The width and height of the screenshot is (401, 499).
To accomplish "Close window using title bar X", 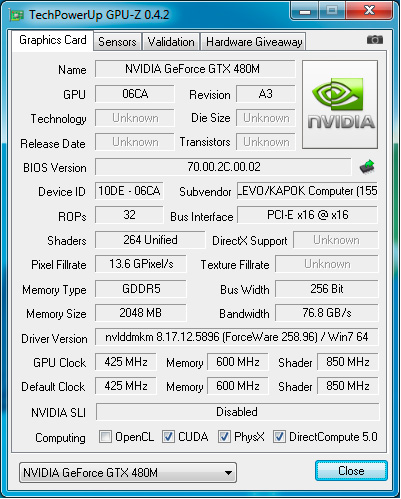I will [369, 11].
